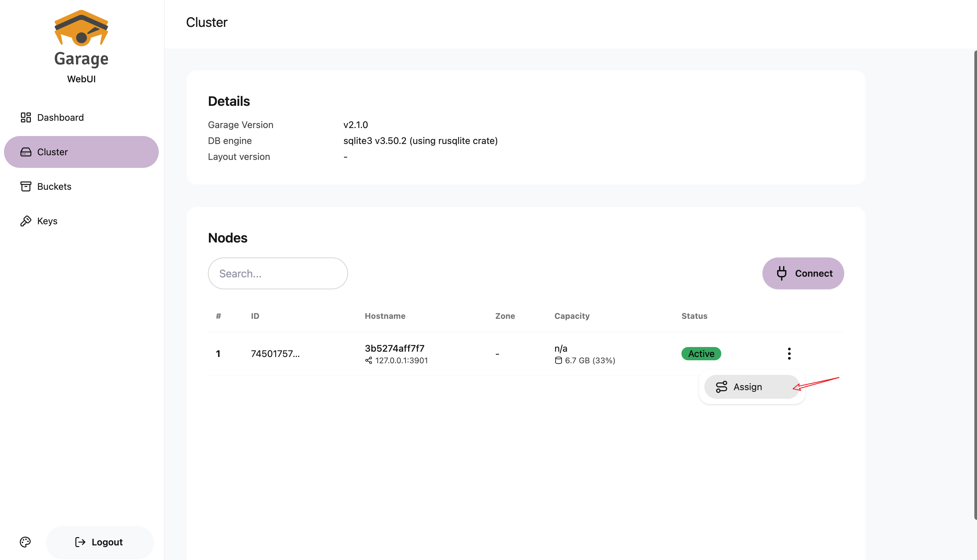The width and height of the screenshot is (977, 560).
Task: Click the Keys icon in sidebar
Action: [x=26, y=221]
